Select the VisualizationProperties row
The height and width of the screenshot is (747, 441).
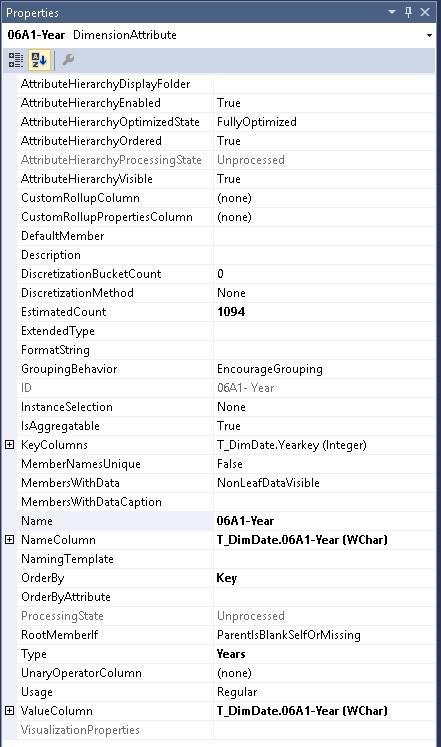coord(226,730)
